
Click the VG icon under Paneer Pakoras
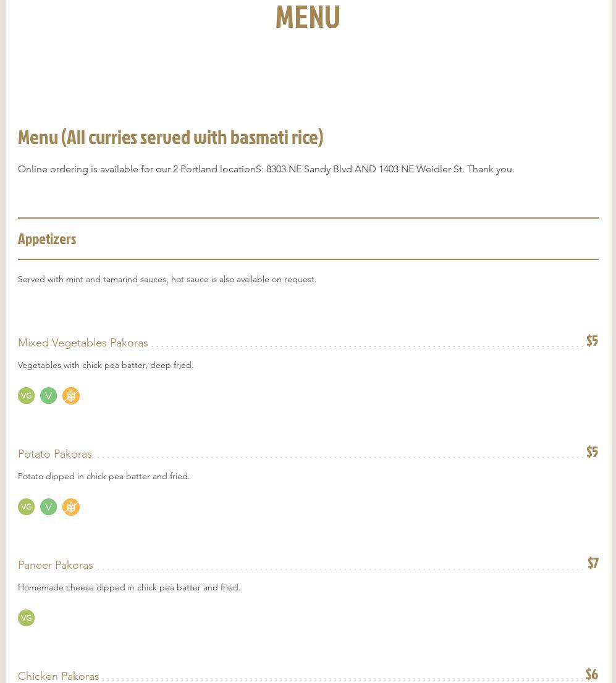click(27, 618)
